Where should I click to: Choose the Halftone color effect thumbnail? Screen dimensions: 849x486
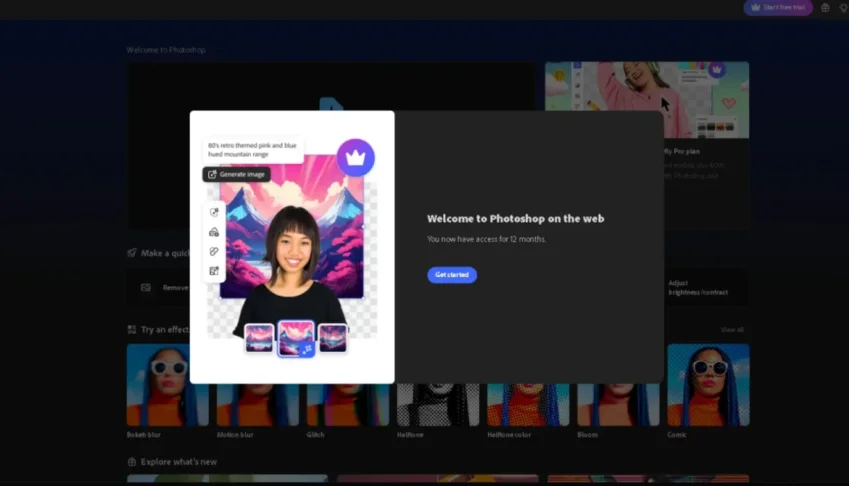tap(528, 405)
